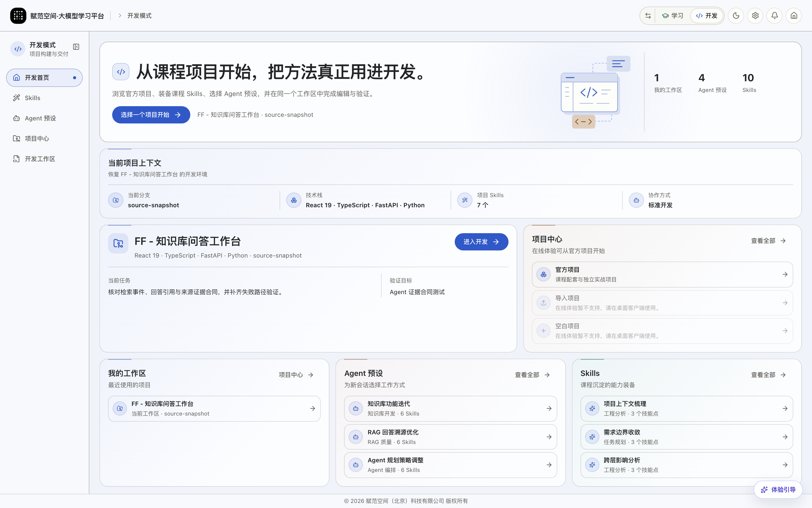Viewport: 812px width, 508px height.
Task: Click 选择一个项目开始 button
Action: tap(151, 115)
